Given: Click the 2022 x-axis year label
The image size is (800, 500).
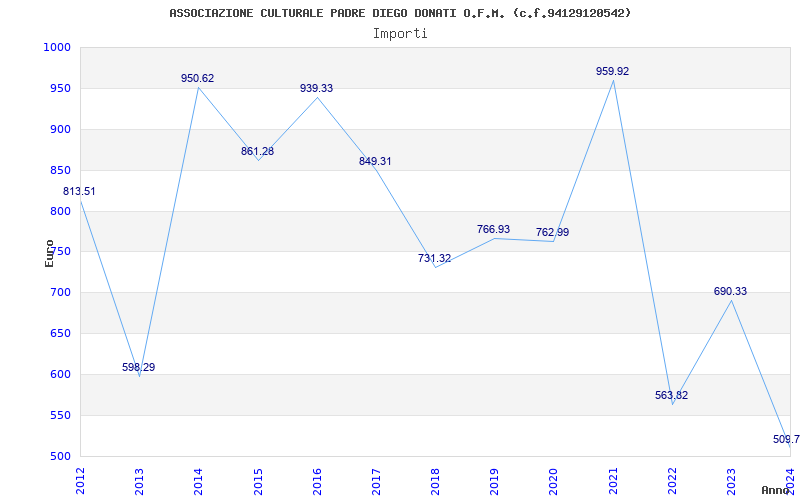Looking at the screenshot, I should coord(672,481).
